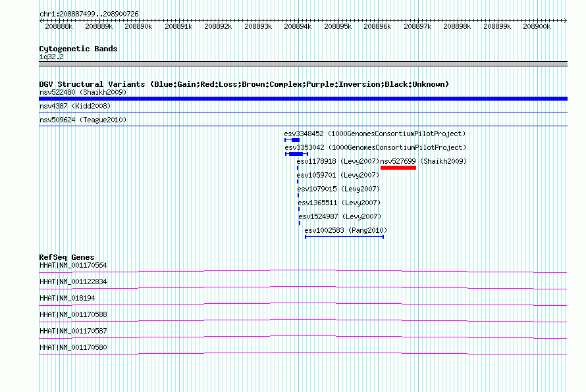Click the 208895k ruler tick label

pyautogui.click(x=338, y=26)
